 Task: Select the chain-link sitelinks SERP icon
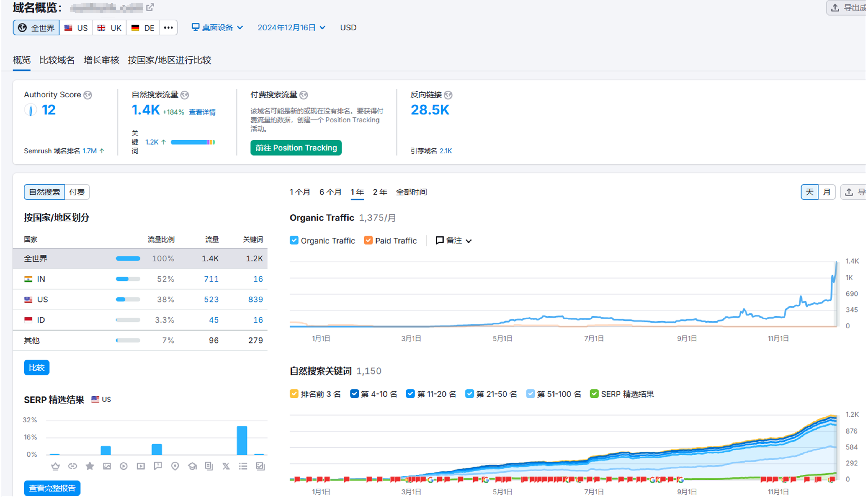(73, 466)
